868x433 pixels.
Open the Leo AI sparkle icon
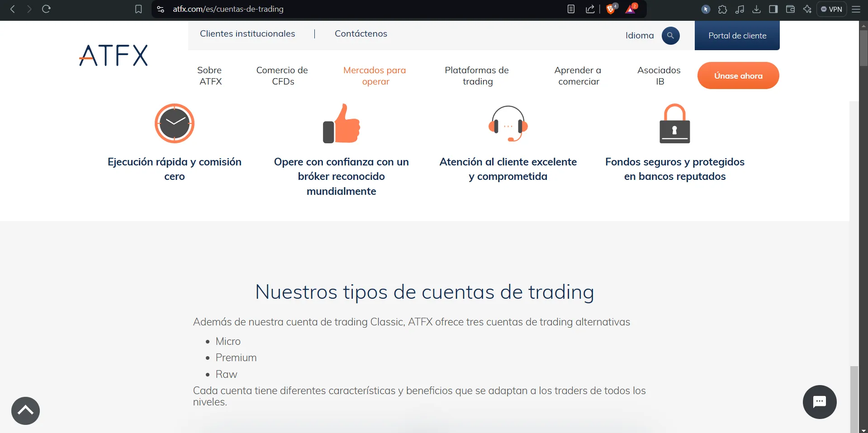point(807,9)
